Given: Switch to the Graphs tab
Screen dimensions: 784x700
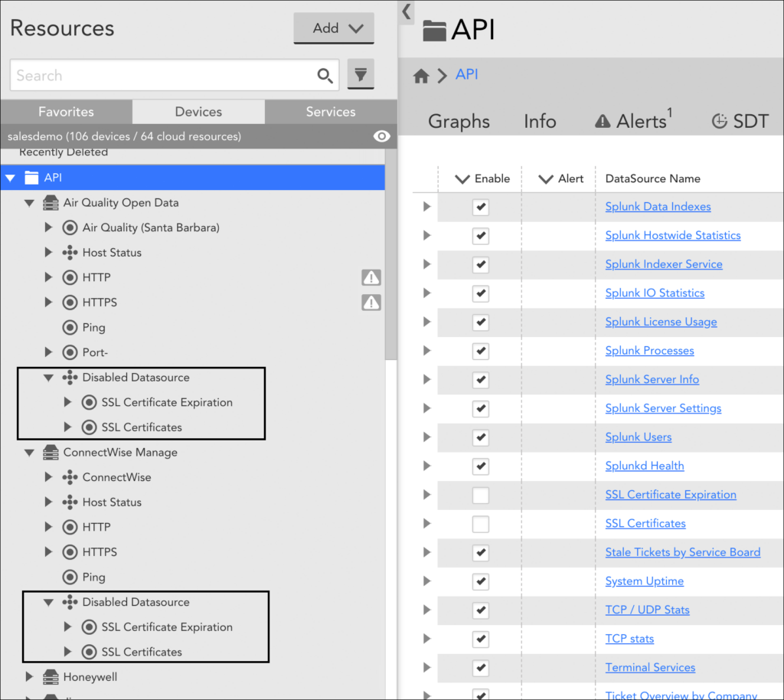Looking at the screenshot, I should point(459,120).
